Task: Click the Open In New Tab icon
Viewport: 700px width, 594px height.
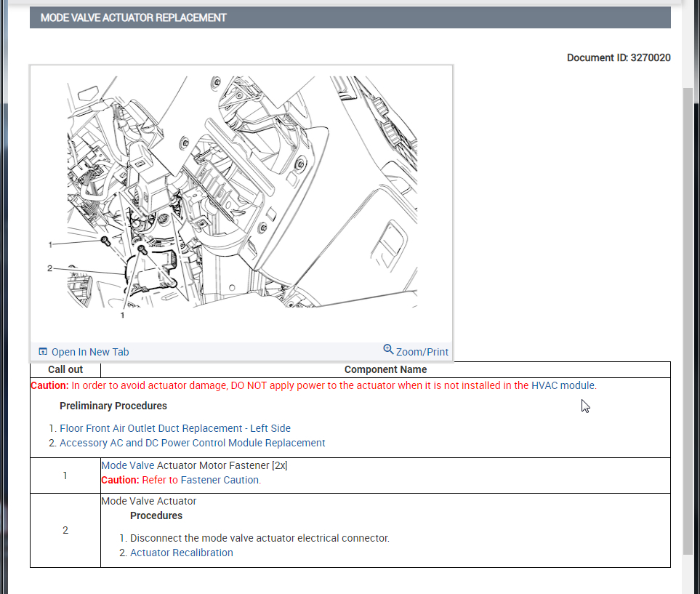Action: [43, 351]
